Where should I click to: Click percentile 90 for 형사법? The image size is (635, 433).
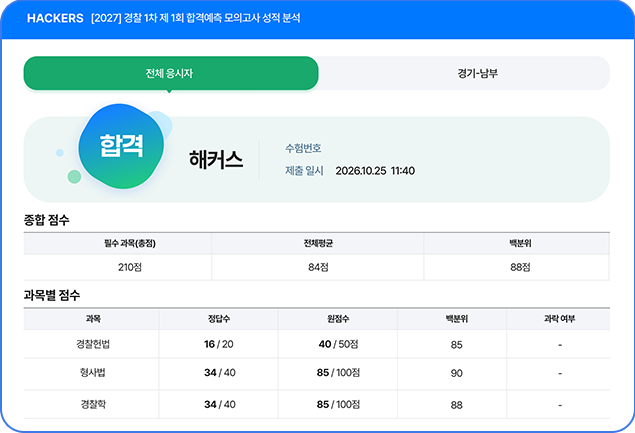pyautogui.click(x=457, y=373)
